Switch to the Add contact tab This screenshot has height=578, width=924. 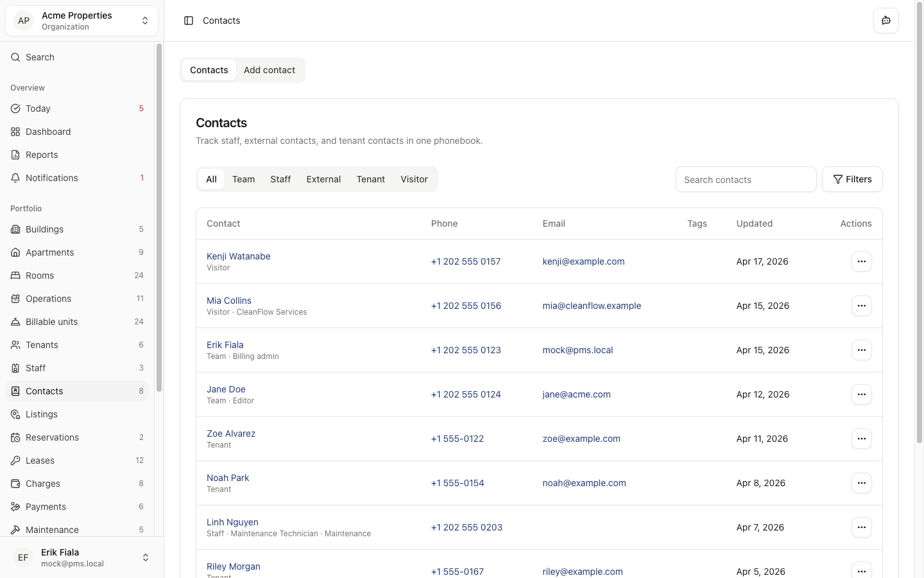click(x=269, y=70)
